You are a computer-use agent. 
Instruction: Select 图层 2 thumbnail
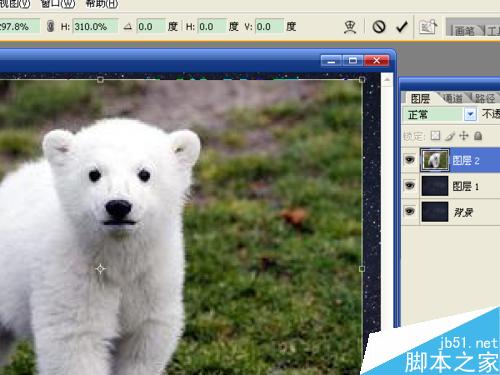pos(435,160)
